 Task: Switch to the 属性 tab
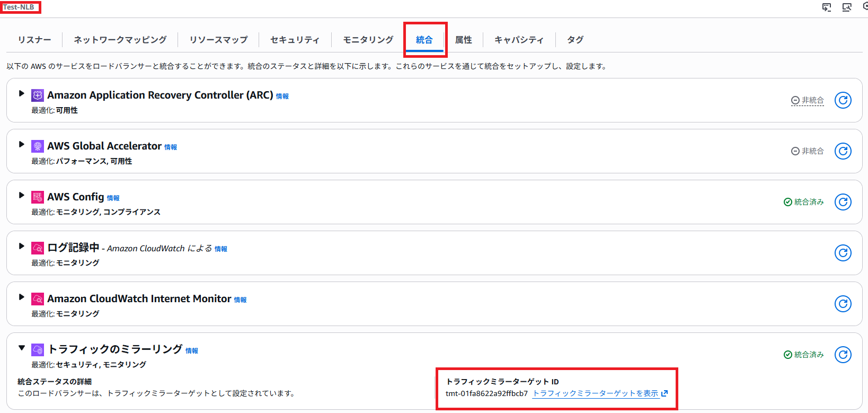[x=464, y=40]
